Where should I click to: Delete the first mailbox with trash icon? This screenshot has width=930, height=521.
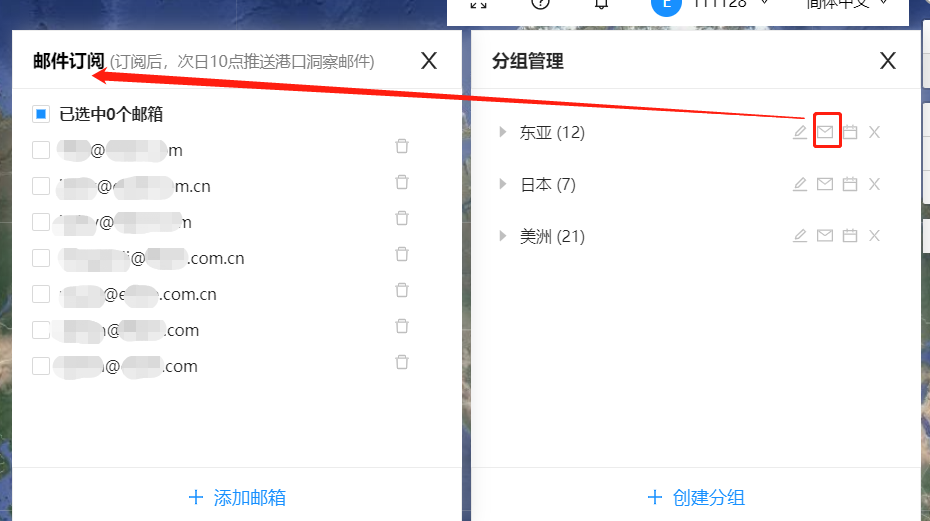[x=402, y=146]
